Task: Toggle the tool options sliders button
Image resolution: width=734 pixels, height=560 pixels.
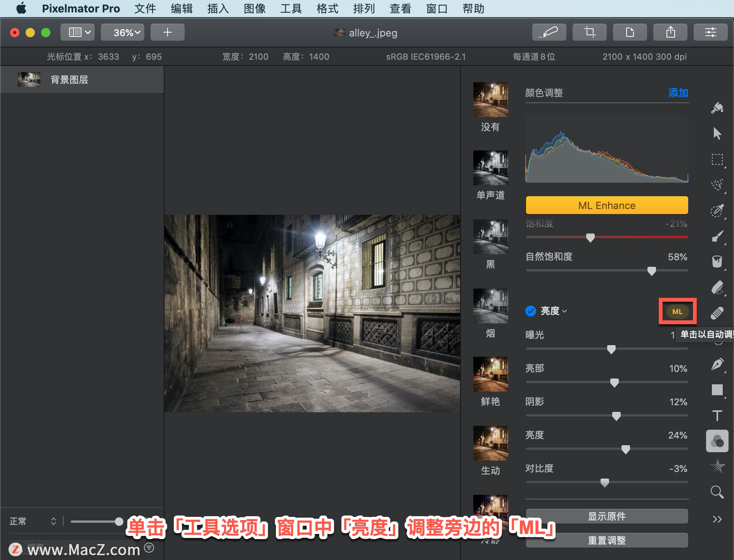Action: 711,32
